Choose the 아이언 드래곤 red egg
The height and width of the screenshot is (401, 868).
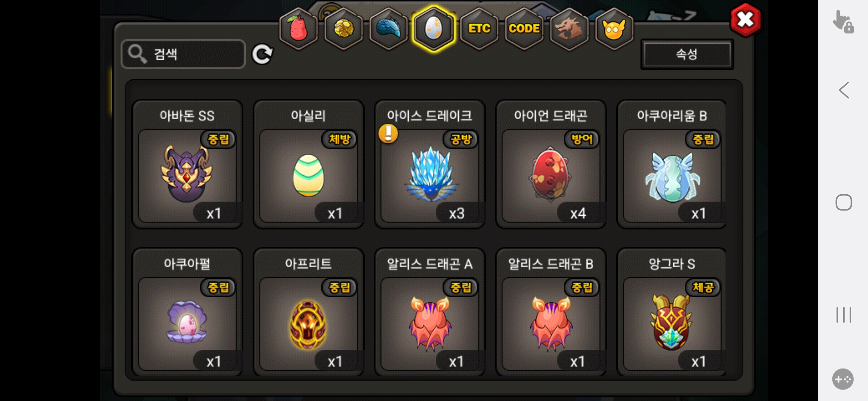[x=551, y=164]
